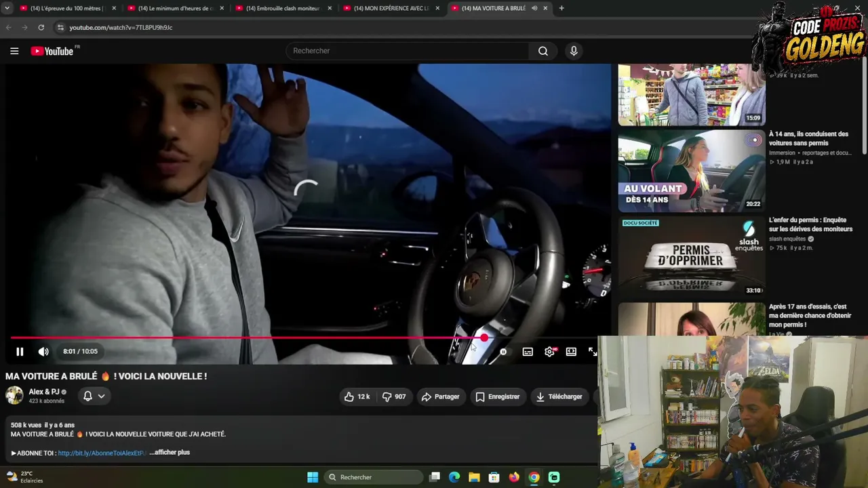Click the Windows taskbar Rechercher search box
Viewport: 868px width, 488px height.
374,477
